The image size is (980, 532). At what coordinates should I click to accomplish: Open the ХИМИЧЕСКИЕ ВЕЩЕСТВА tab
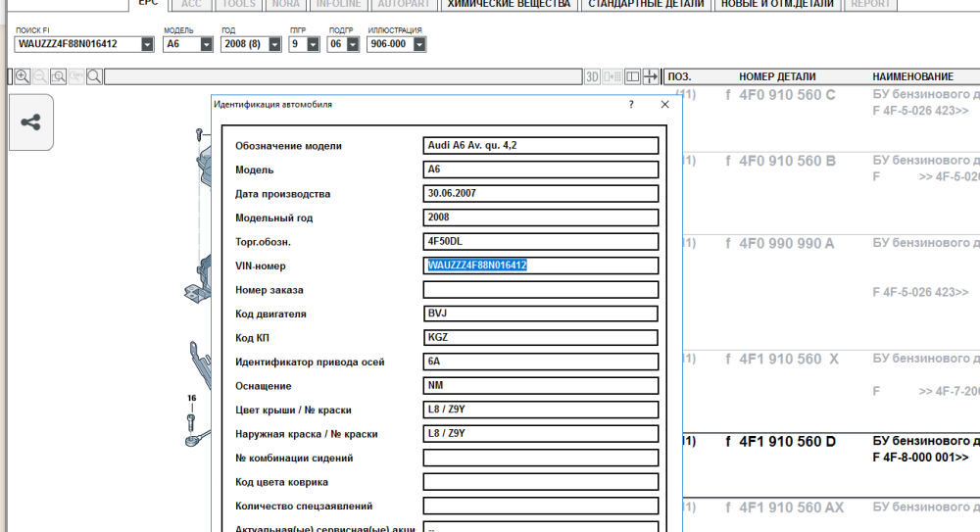[x=509, y=4]
